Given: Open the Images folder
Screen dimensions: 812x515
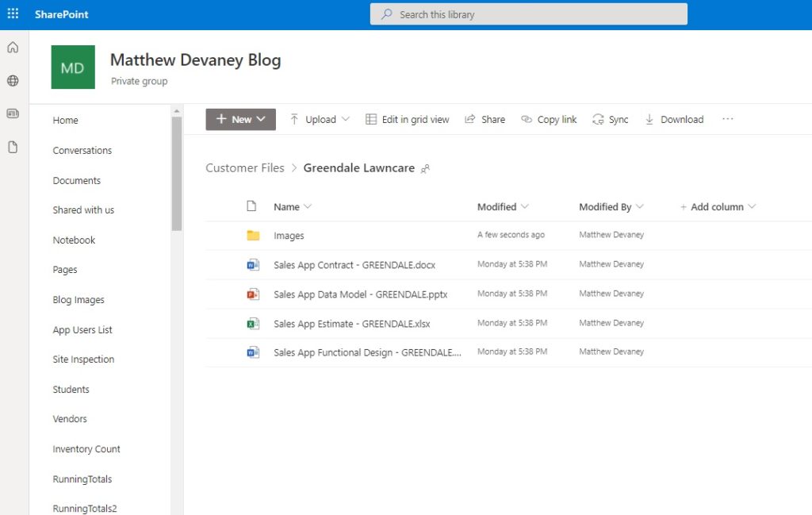Looking at the screenshot, I should (289, 235).
